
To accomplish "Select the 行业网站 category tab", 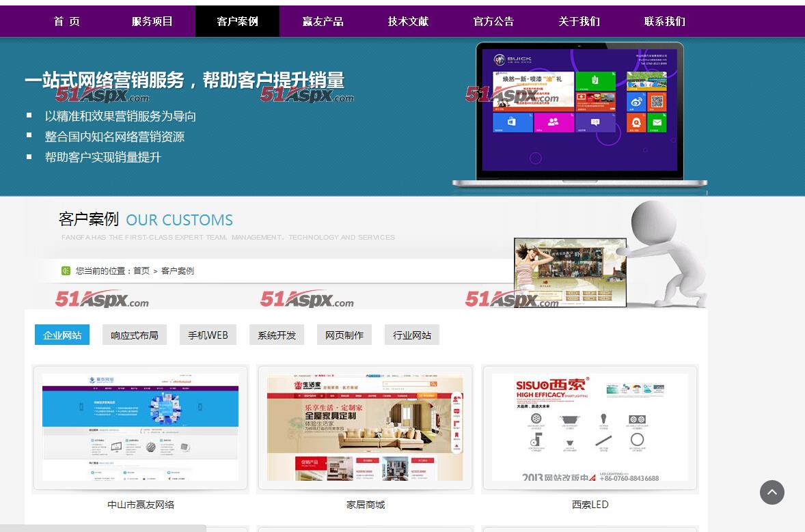I will (412, 335).
